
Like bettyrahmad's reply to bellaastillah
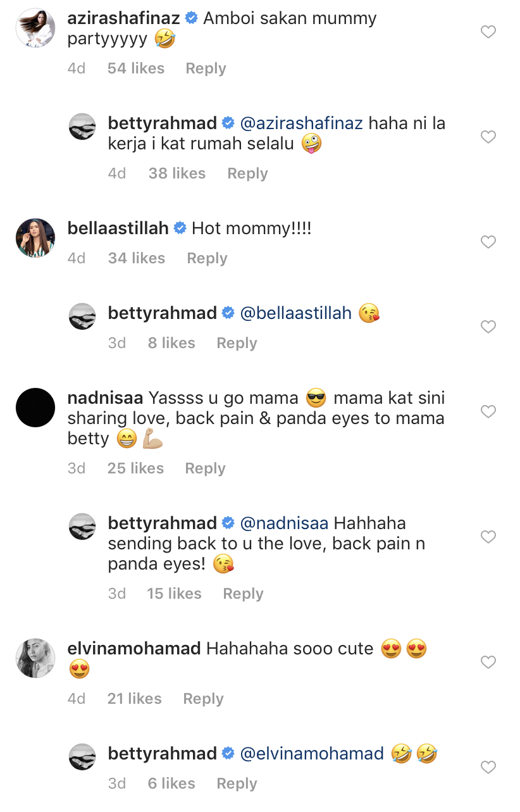(x=488, y=327)
